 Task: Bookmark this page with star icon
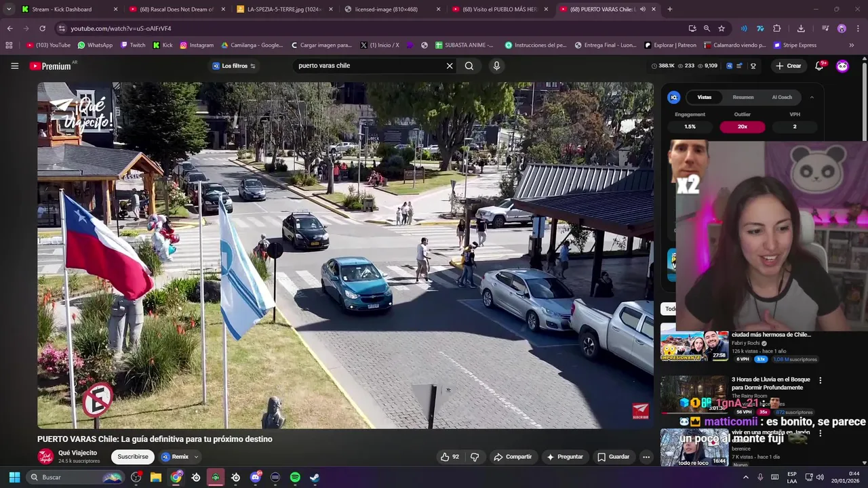pyautogui.click(x=722, y=28)
